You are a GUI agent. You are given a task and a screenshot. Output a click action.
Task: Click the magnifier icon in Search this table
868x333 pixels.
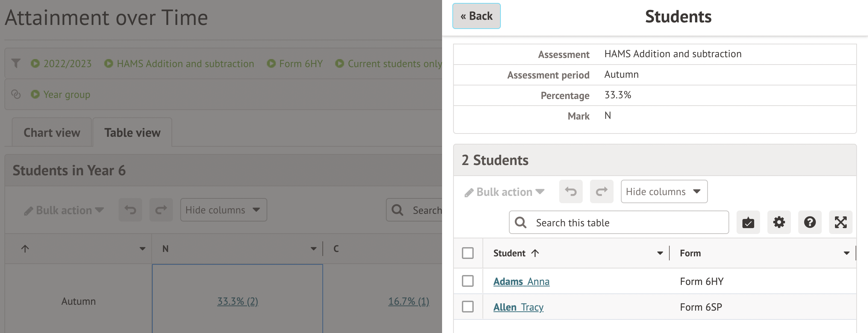[520, 223]
